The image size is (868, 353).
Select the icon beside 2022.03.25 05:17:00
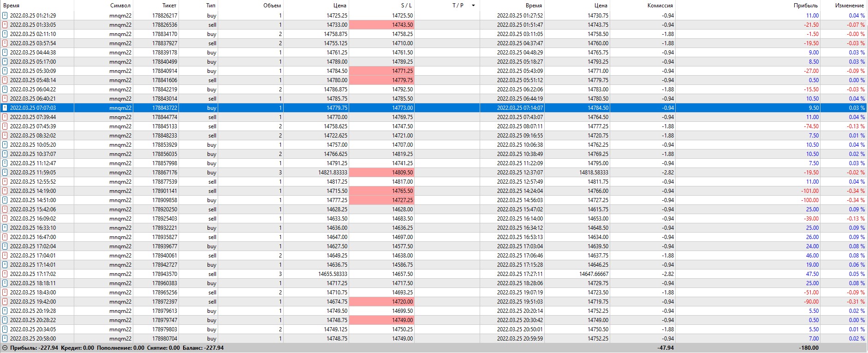(x=5, y=62)
